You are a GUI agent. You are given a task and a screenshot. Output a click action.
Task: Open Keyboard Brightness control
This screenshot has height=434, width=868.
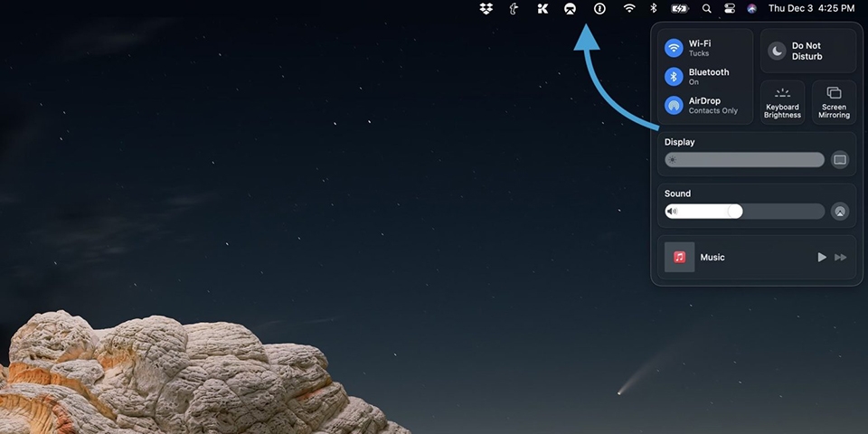pyautogui.click(x=782, y=102)
